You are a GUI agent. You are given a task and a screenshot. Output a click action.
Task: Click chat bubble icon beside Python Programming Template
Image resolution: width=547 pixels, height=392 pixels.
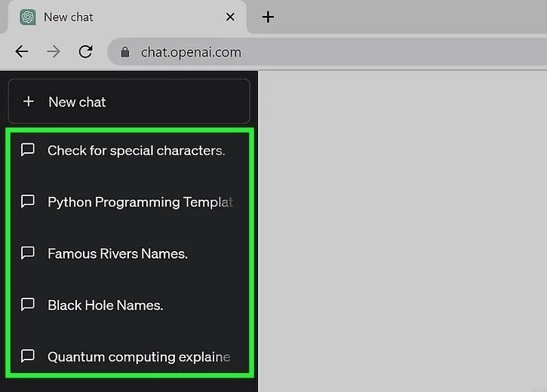point(28,202)
